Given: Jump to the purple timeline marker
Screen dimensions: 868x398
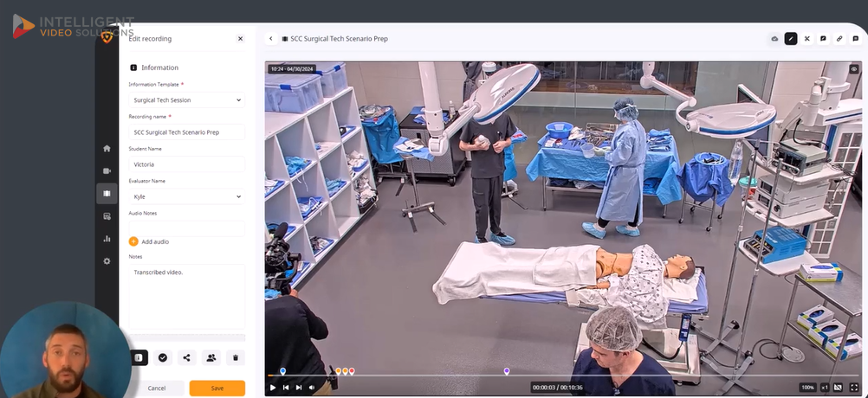Looking at the screenshot, I should coord(507,371).
